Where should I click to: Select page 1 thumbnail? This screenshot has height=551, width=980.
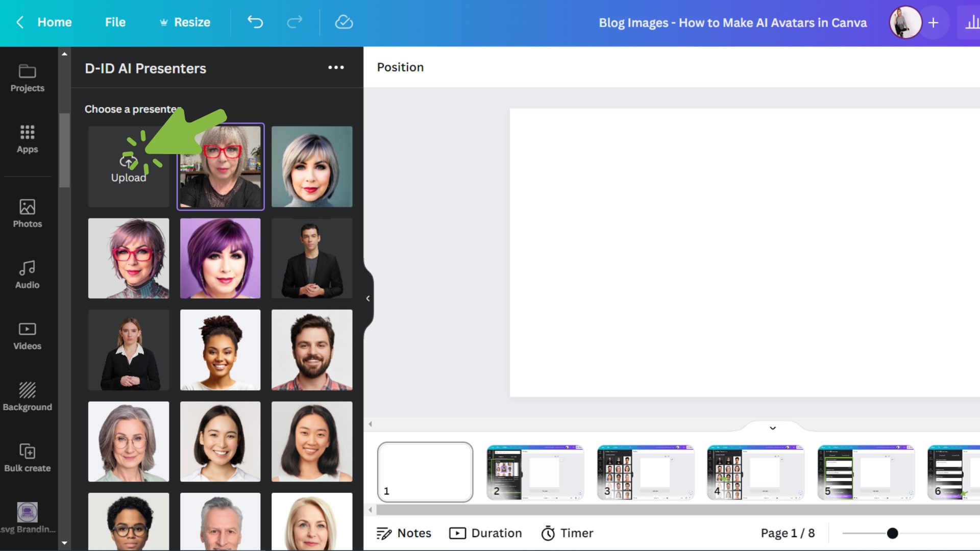425,472
